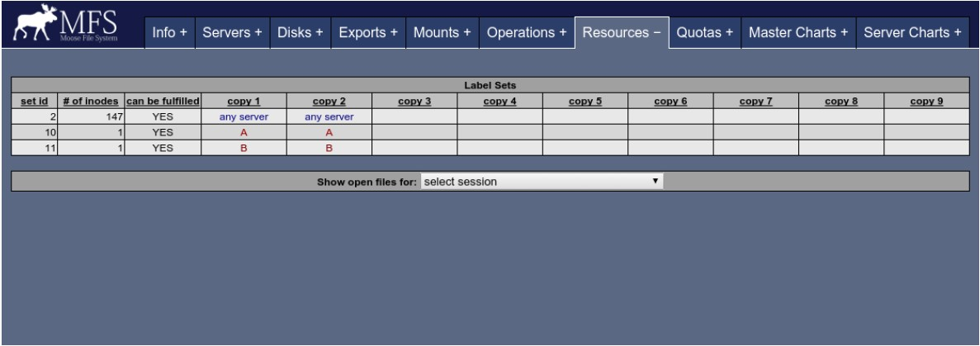Sort table by copy 1 header
980x346 pixels.
click(x=244, y=102)
